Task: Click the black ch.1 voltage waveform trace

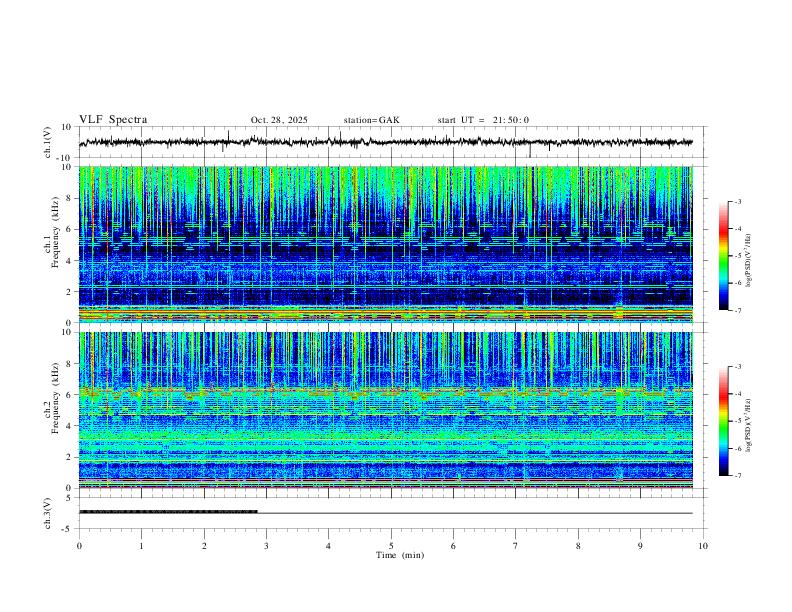Action: tap(386, 142)
